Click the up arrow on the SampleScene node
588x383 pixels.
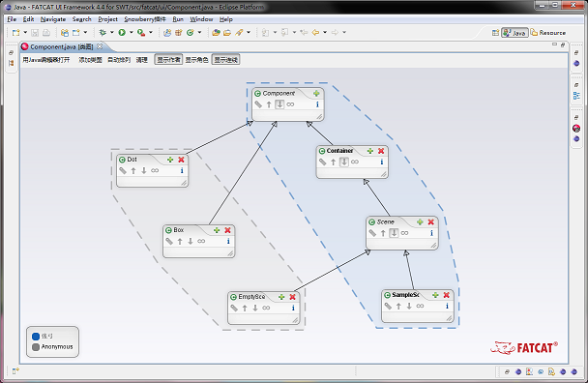click(399, 306)
